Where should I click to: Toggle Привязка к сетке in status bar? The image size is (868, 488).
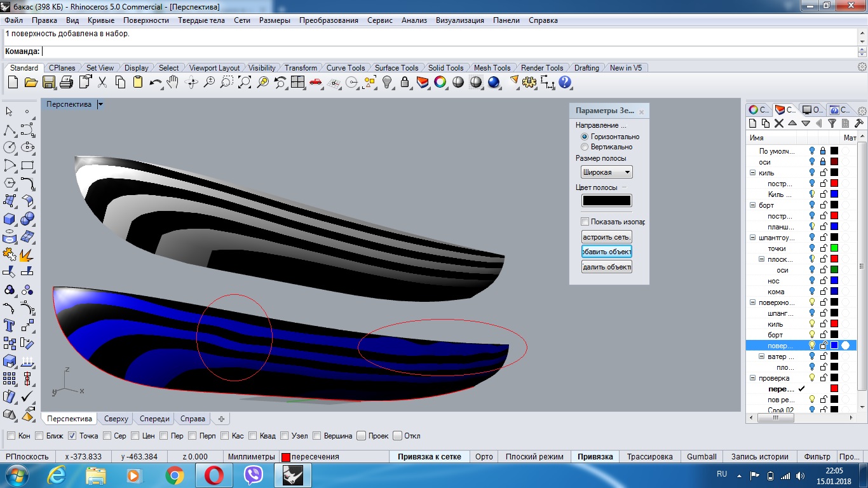click(430, 456)
